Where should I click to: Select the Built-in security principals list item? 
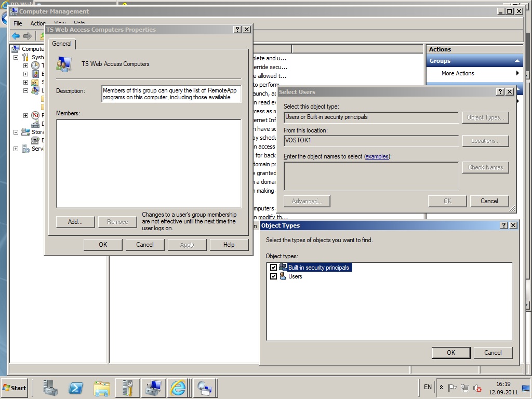(318, 268)
